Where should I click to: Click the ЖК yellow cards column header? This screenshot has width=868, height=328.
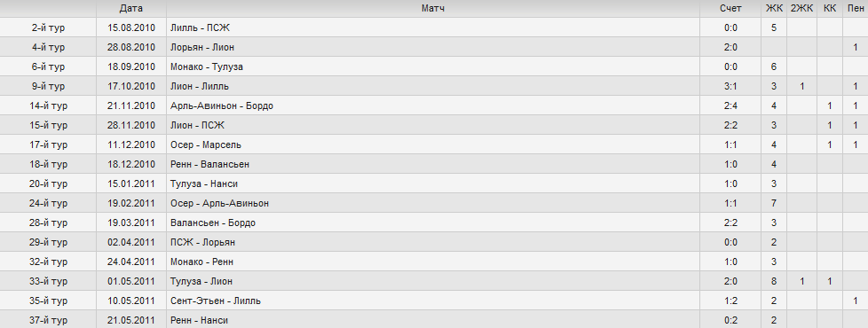point(774,8)
